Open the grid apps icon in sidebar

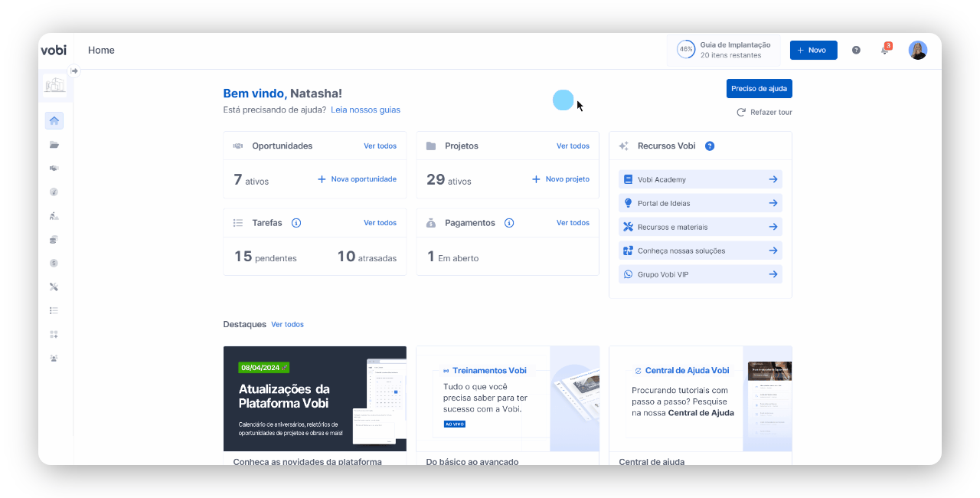(54, 335)
